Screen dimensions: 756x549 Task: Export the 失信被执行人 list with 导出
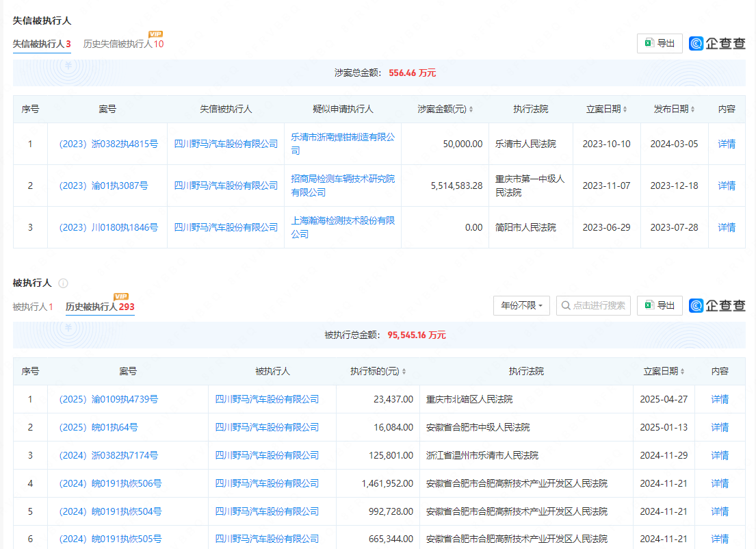660,44
